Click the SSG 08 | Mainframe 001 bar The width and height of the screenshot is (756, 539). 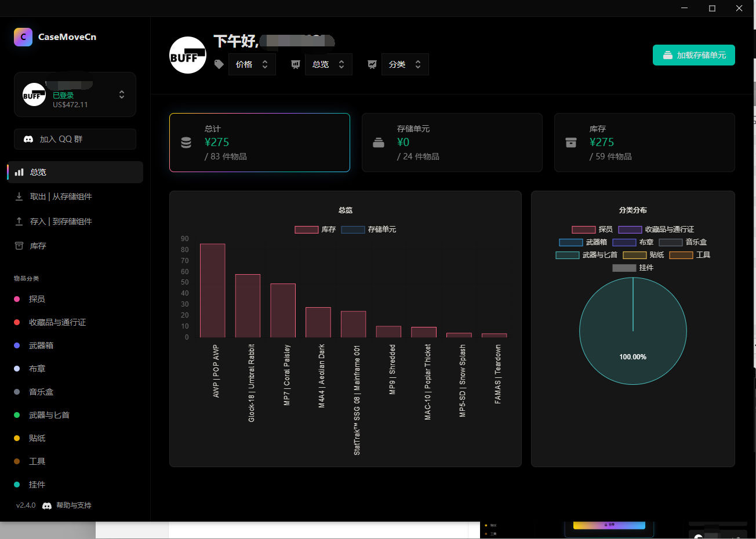coord(353,324)
